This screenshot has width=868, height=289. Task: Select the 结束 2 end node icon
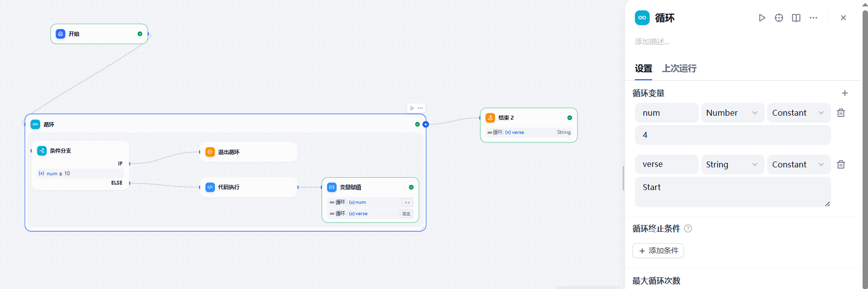pyautogui.click(x=490, y=118)
